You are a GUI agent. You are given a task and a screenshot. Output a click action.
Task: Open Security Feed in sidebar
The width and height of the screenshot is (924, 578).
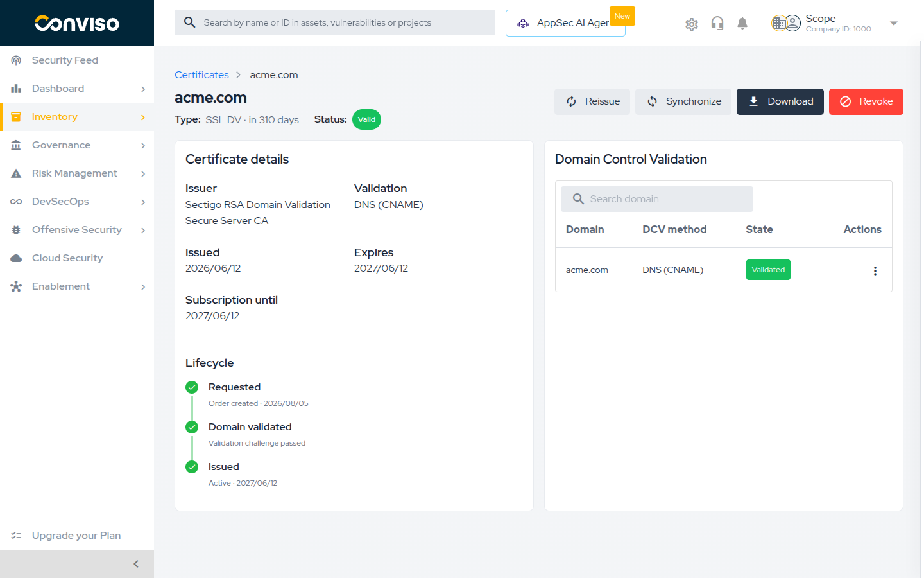(x=77, y=60)
